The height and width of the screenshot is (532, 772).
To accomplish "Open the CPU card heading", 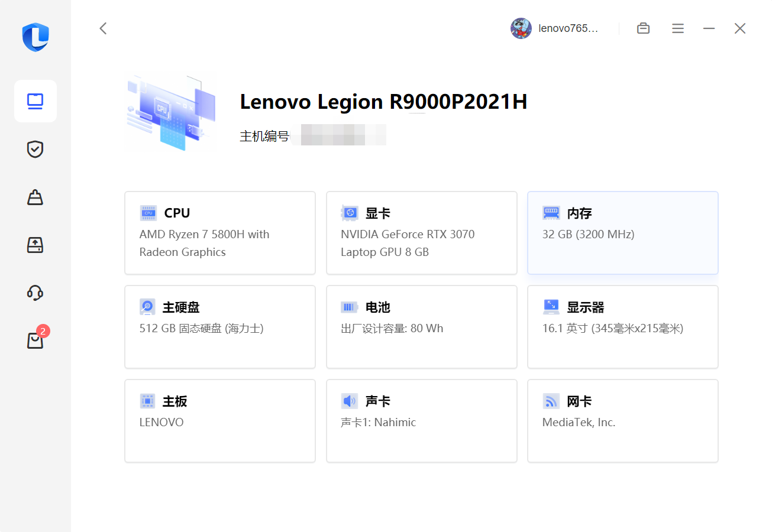I will pos(177,213).
